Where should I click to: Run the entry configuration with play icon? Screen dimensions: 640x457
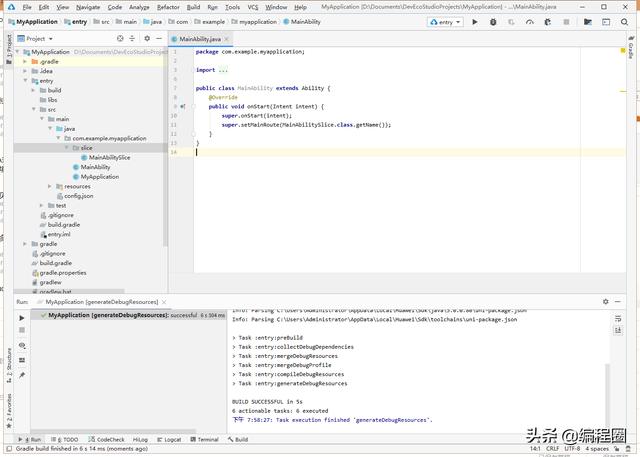[x=475, y=22]
